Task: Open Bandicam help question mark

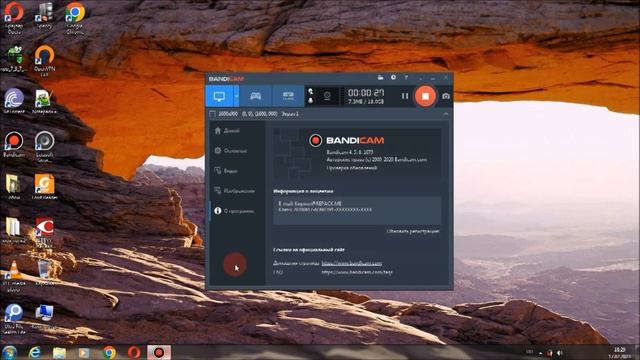Action: (x=406, y=78)
